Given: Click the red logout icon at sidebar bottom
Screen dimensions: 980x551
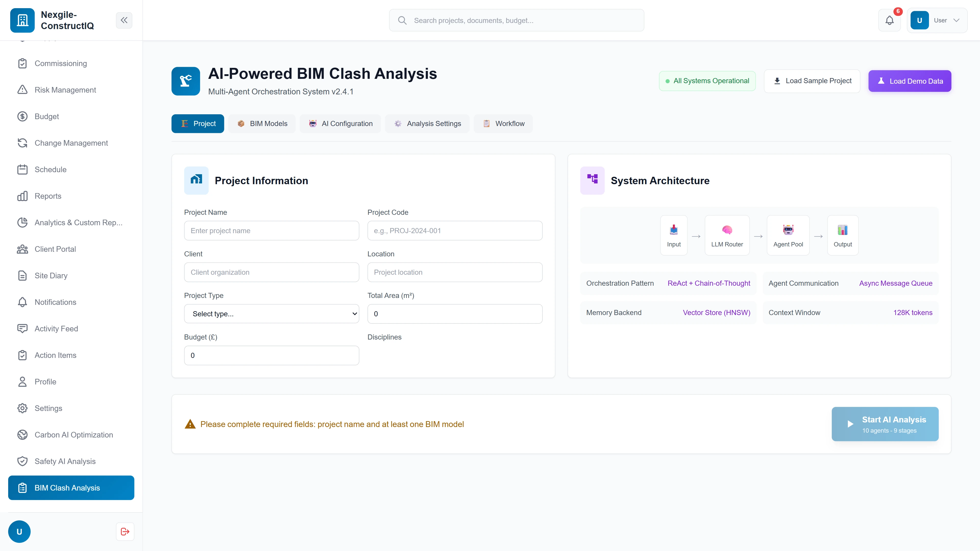Looking at the screenshot, I should click(x=124, y=531).
